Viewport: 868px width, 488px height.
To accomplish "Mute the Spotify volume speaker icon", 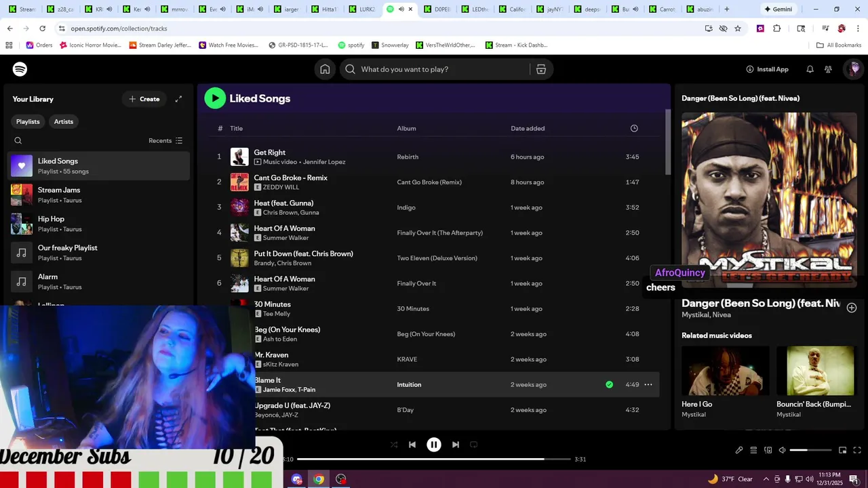I will 782,450.
